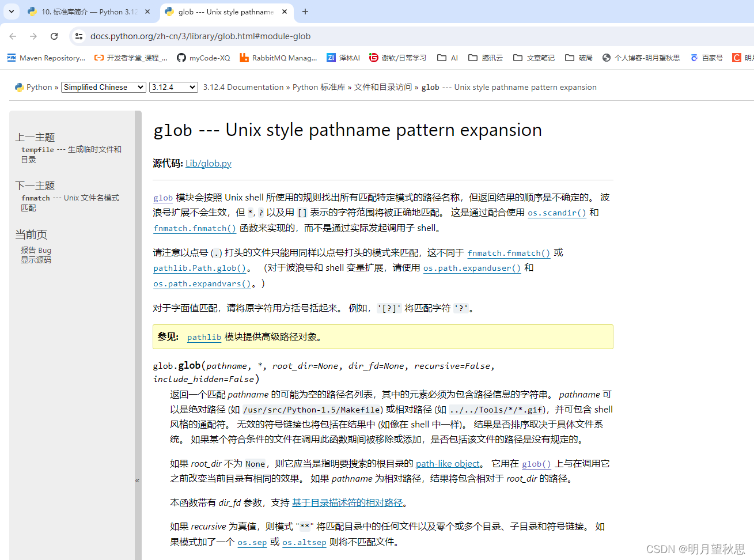
Task: Open the Simplified Chinese language dropdown
Action: (103, 87)
